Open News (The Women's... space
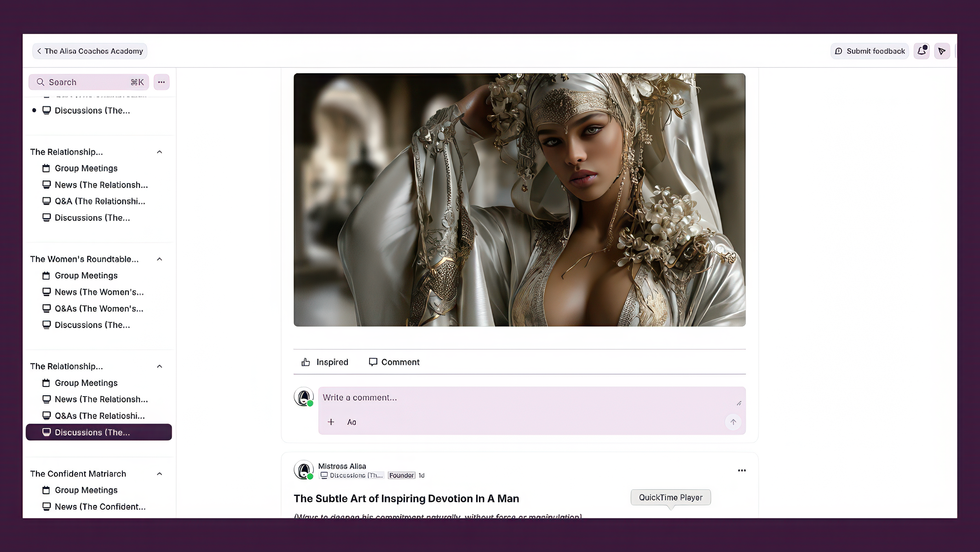The image size is (980, 552). (99, 292)
